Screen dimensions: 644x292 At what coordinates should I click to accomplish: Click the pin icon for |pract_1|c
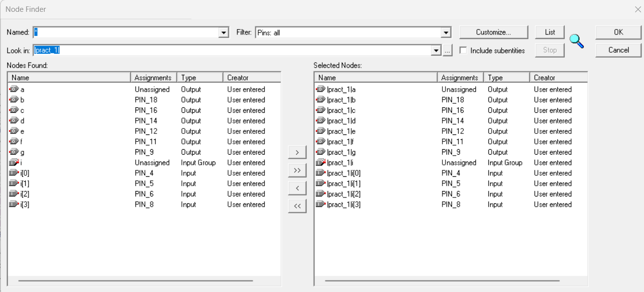pyautogui.click(x=321, y=110)
